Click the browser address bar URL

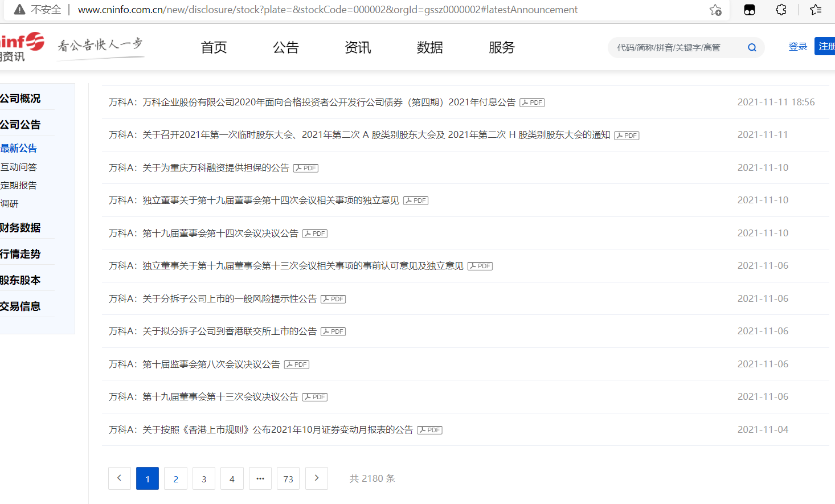pos(328,10)
